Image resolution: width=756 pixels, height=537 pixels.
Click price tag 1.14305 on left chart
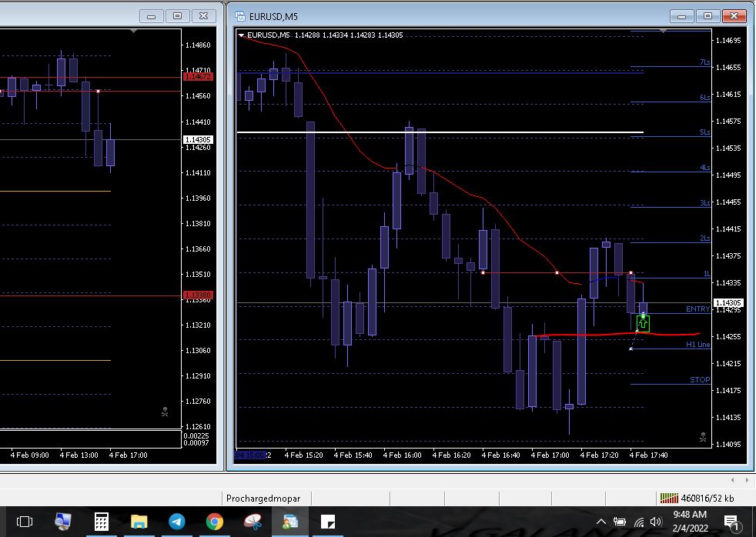pyautogui.click(x=198, y=140)
